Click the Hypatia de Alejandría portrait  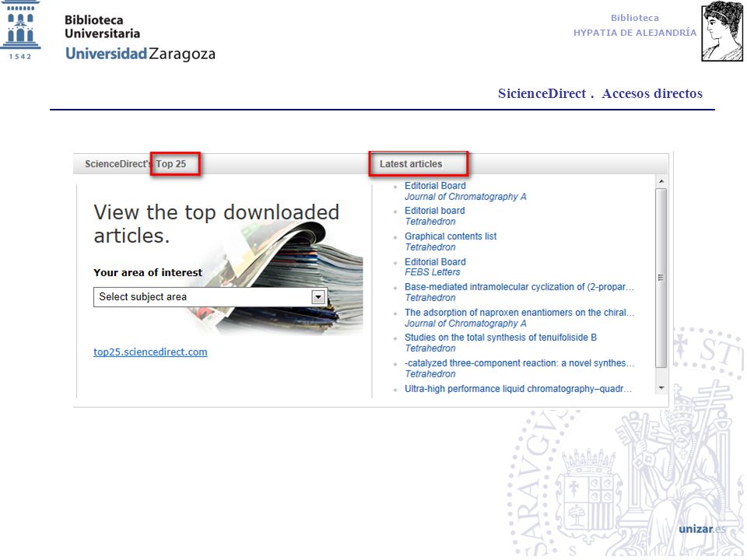click(x=722, y=31)
